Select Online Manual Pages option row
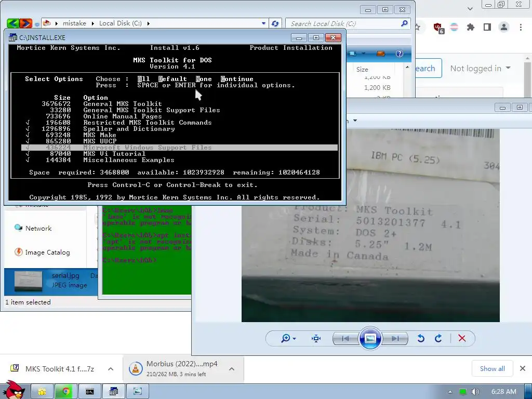Viewport: 532px width, 399px height. [179, 116]
